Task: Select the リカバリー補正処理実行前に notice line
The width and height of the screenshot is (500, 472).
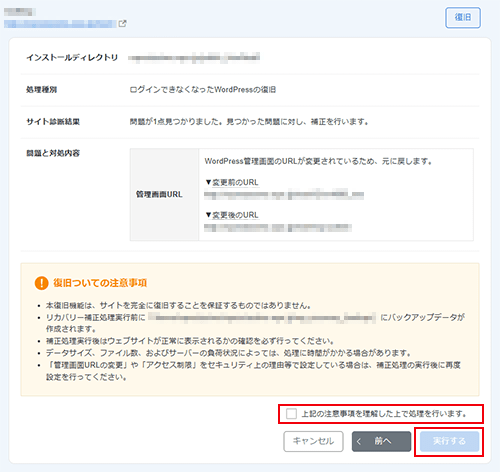Action: pyautogui.click(x=255, y=323)
